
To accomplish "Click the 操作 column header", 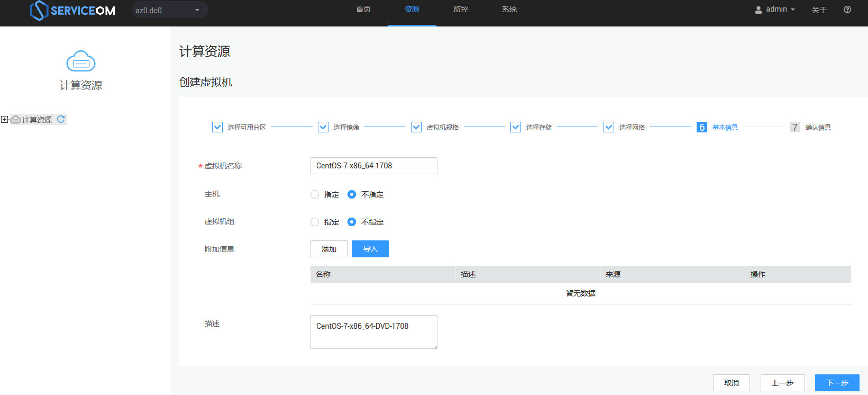I will coord(798,274).
